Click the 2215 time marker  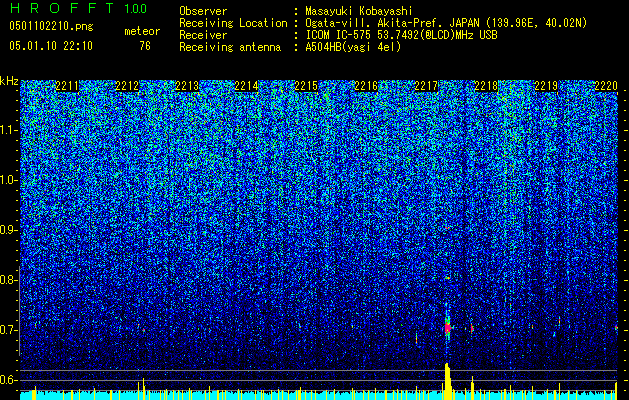click(306, 86)
